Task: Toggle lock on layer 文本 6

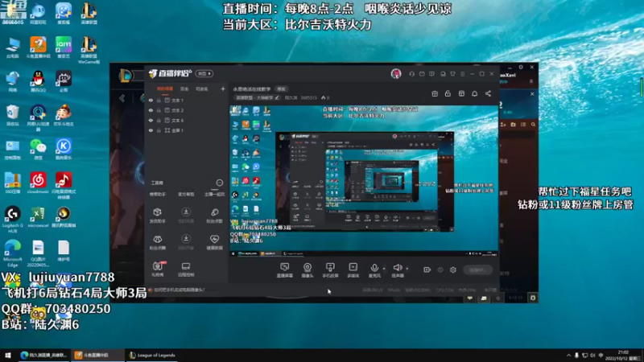Action: pyautogui.click(x=159, y=120)
